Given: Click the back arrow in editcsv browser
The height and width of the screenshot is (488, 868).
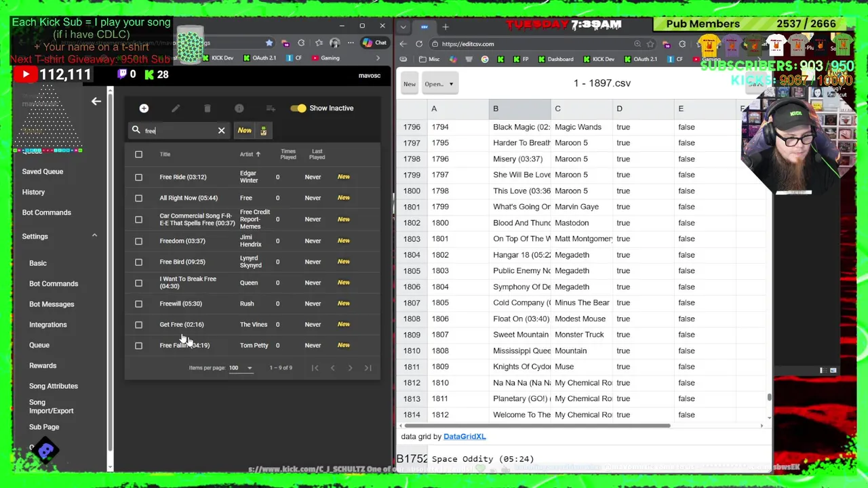Looking at the screenshot, I should pos(403,44).
